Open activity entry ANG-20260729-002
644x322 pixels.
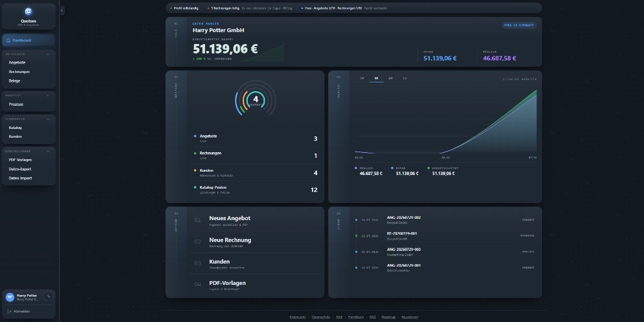(x=445, y=219)
